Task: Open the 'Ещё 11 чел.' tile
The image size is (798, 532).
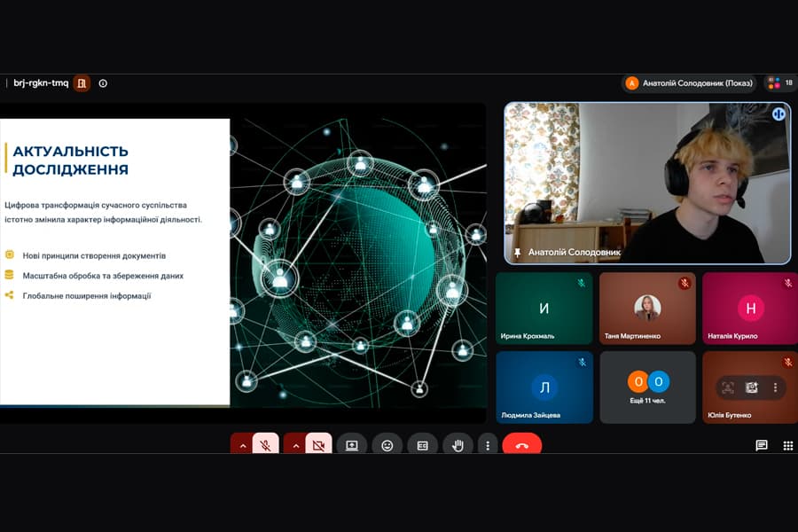Action: [647, 387]
